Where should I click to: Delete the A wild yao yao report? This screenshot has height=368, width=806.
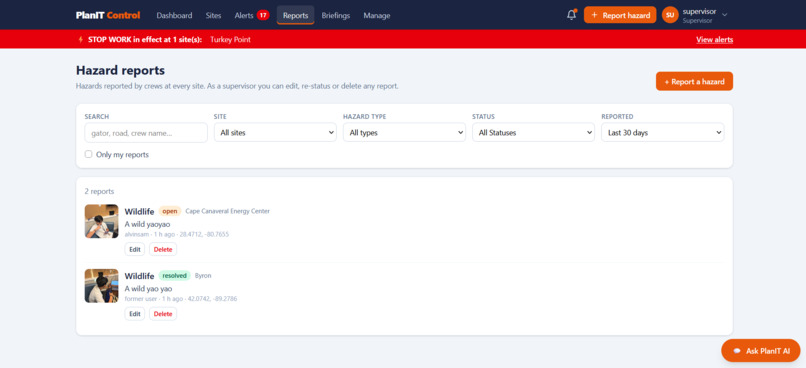163,314
